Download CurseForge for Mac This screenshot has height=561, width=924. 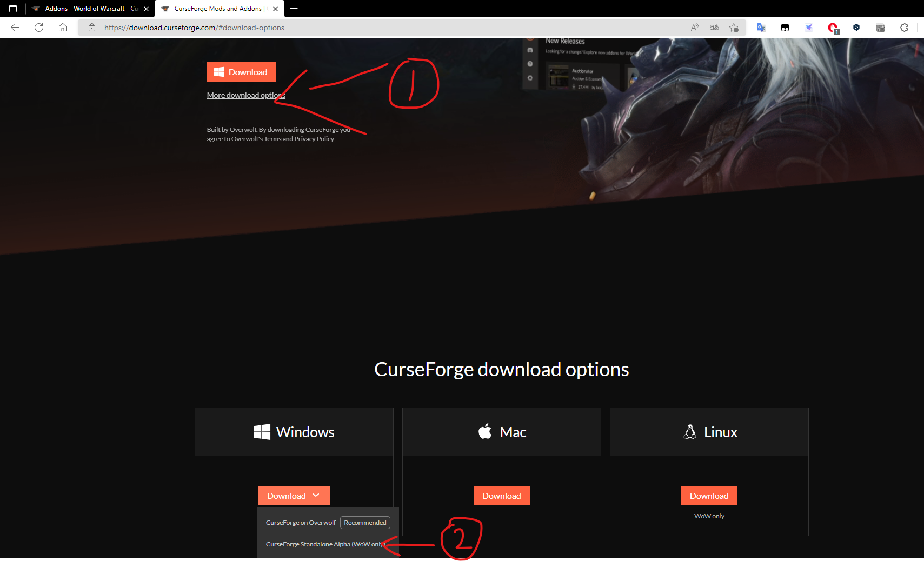point(502,496)
